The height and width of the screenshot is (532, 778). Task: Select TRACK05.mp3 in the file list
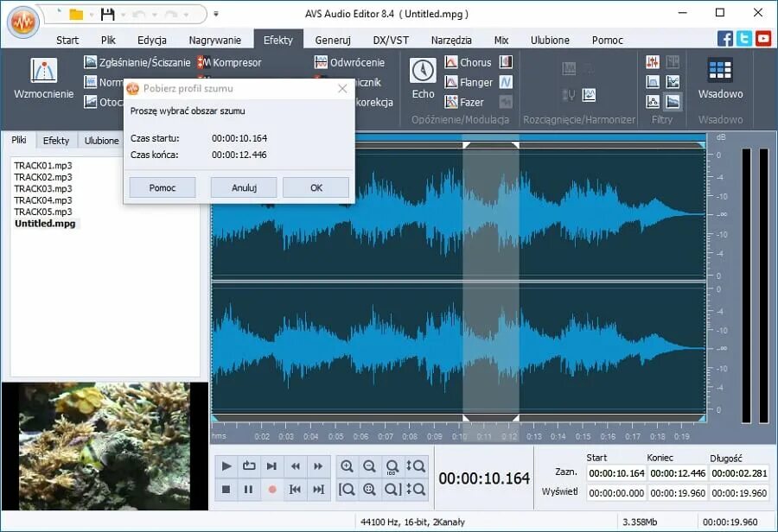(43, 212)
